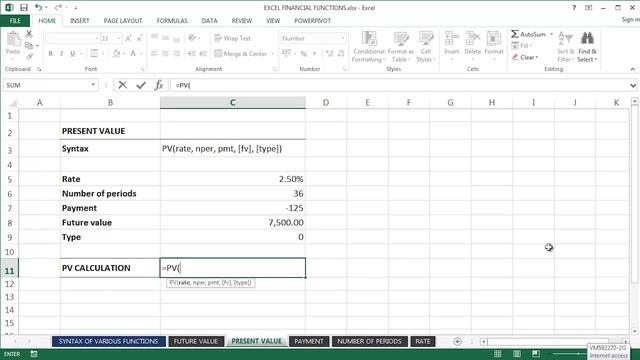Screen dimensions: 640x360
Task: Switch to the PAGE LAYOUT ribbon tab
Action: click(x=123, y=20)
